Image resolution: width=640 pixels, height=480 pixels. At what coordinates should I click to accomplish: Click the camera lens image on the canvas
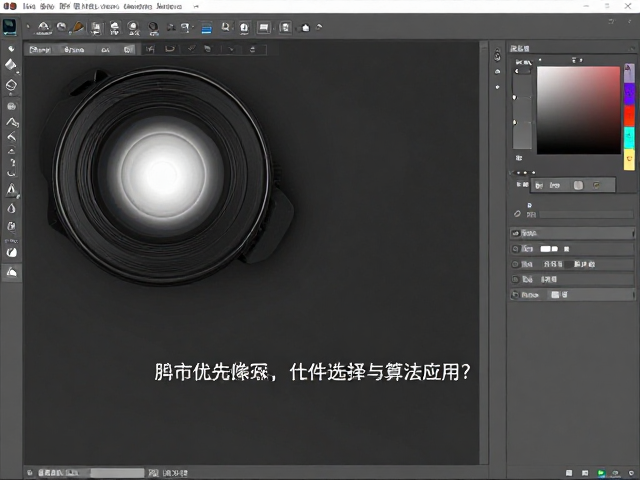(x=167, y=176)
